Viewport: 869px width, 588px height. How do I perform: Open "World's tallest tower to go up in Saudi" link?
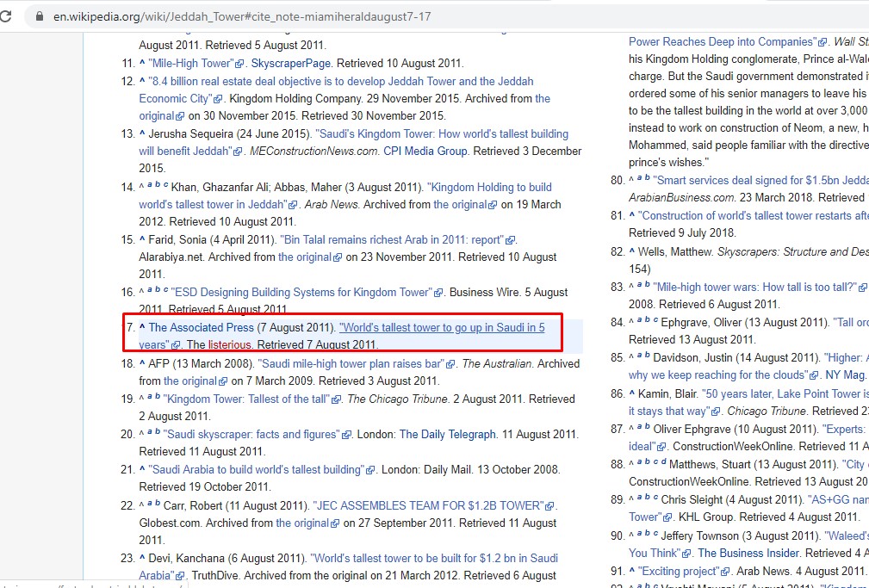(x=441, y=327)
